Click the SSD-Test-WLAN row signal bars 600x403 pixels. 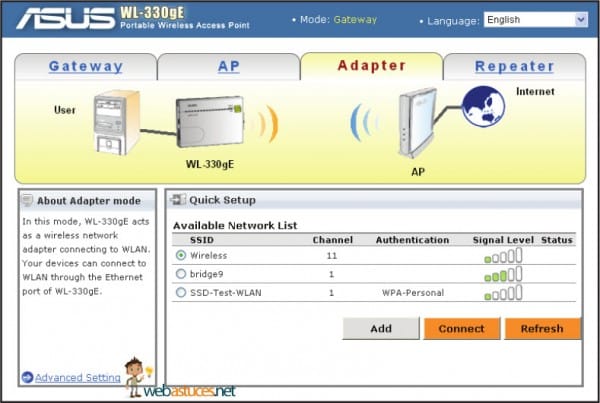pos(503,293)
